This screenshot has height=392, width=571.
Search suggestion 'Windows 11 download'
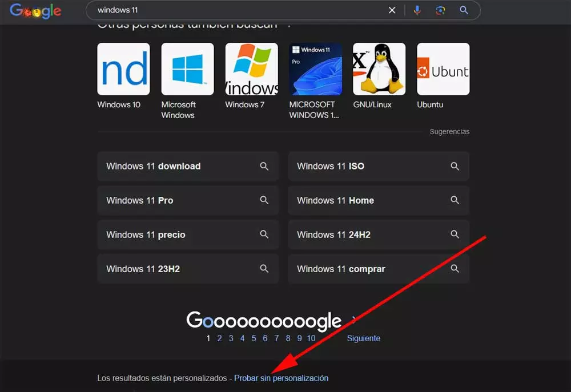pos(188,167)
